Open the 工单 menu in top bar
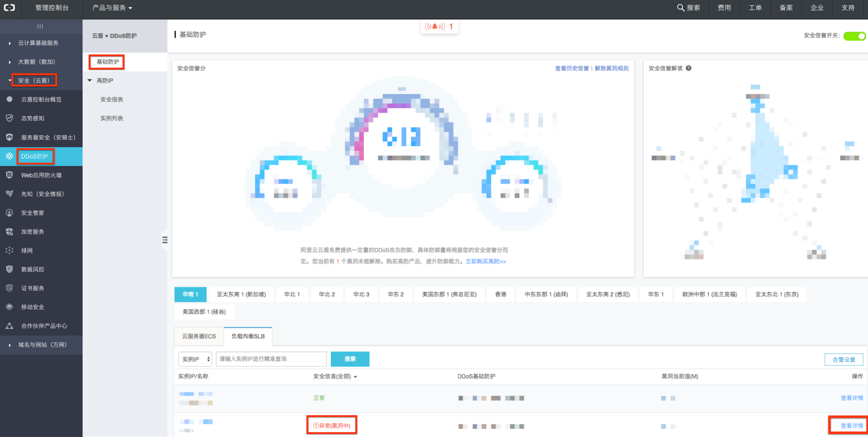This screenshot has width=868, height=437. (755, 8)
